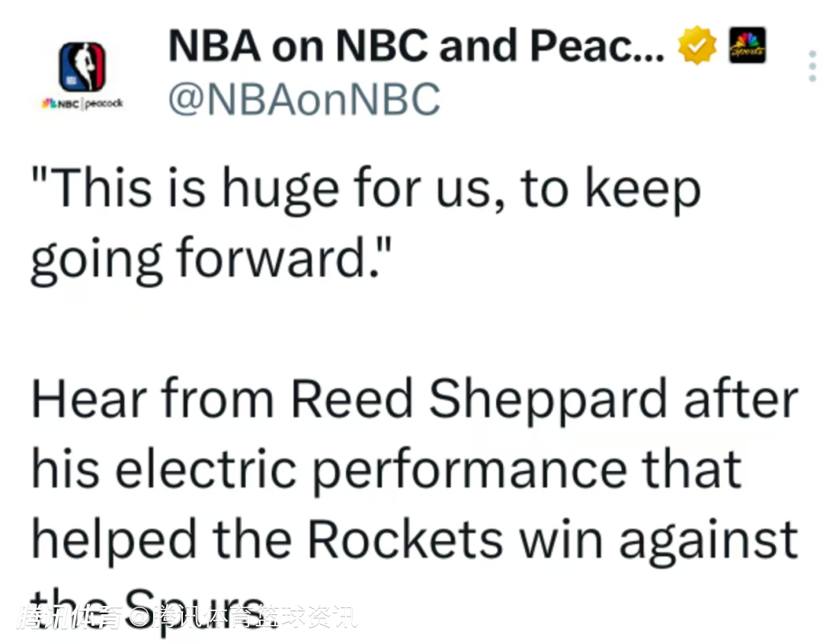Open the @NBAonNBC handle link
Viewport: 823px width, 644px height.
coord(303,99)
